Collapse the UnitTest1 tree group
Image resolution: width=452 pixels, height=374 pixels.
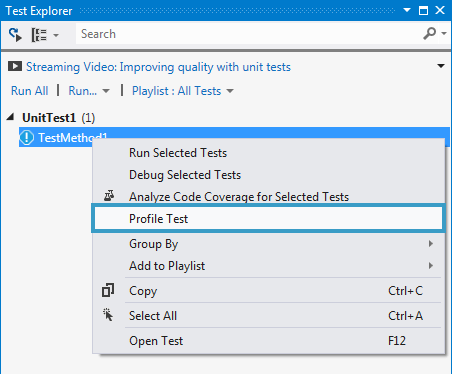(x=11, y=117)
